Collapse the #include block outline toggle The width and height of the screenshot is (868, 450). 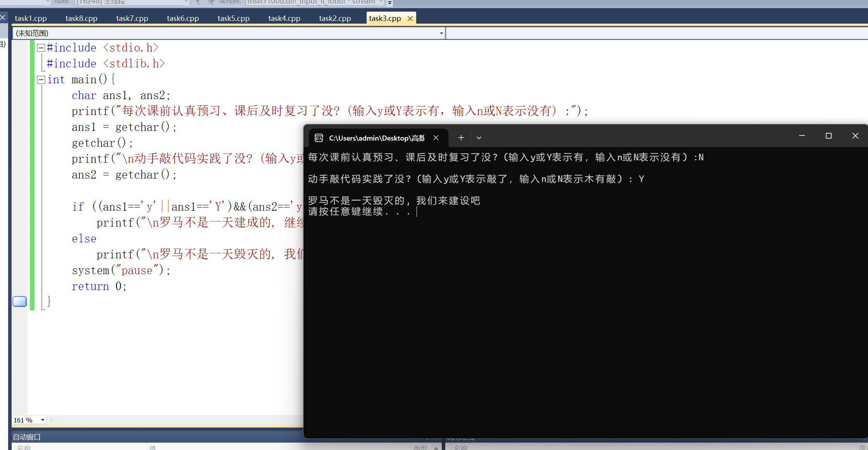41,48
